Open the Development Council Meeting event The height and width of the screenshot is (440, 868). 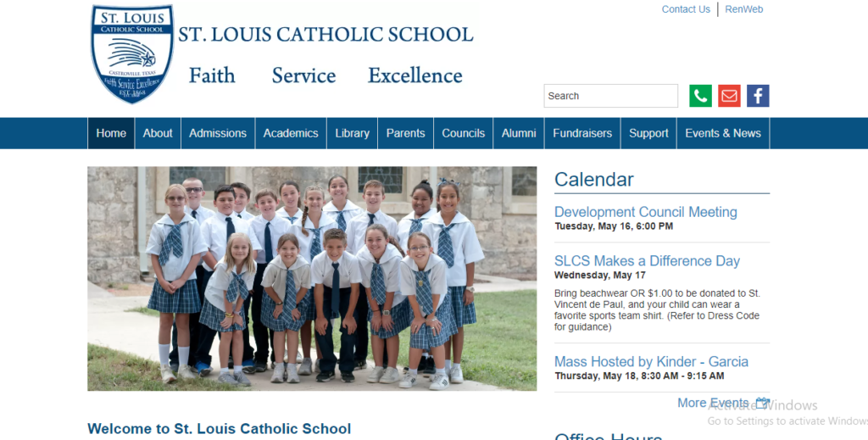[645, 212]
